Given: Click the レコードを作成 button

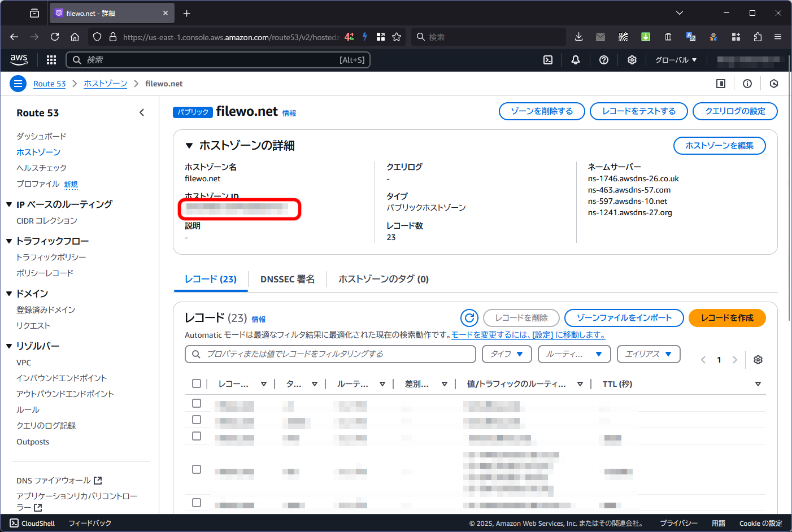Looking at the screenshot, I should coord(727,318).
